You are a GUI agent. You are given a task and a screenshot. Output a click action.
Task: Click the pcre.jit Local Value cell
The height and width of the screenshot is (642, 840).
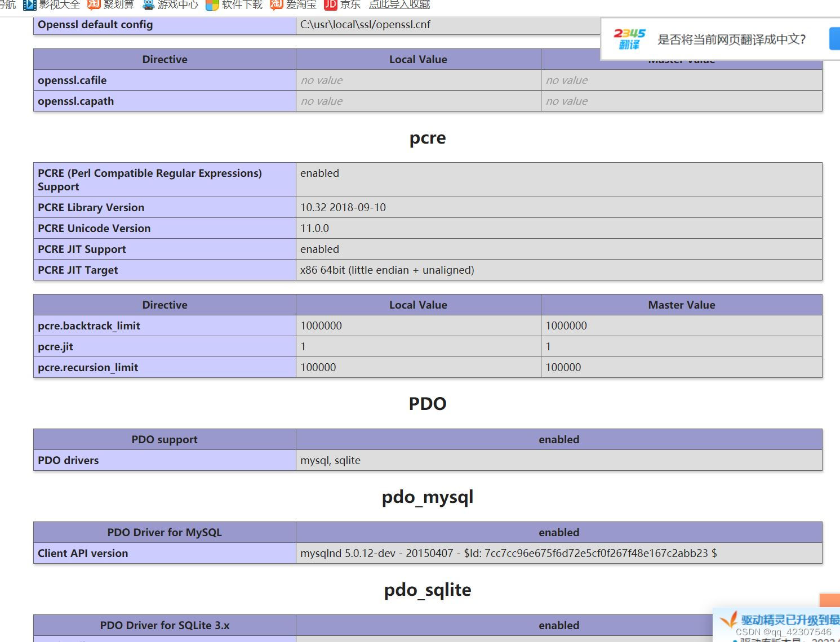tap(417, 346)
